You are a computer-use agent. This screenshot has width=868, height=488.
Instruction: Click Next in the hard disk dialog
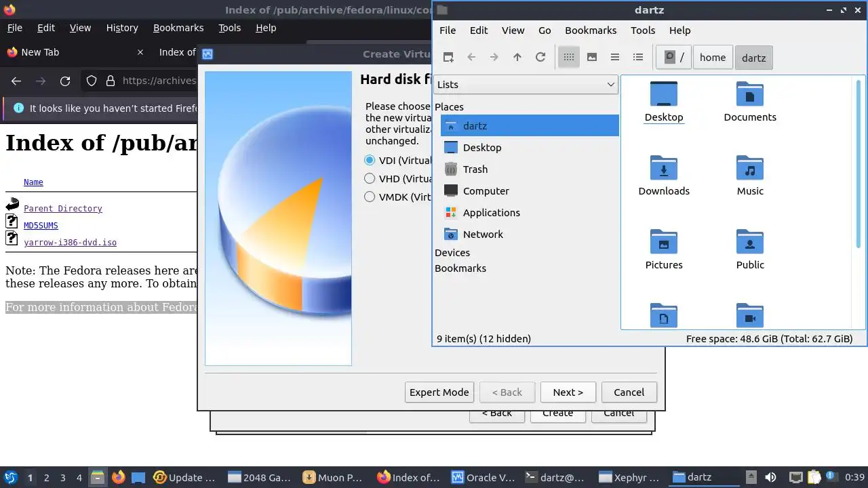tap(568, 392)
